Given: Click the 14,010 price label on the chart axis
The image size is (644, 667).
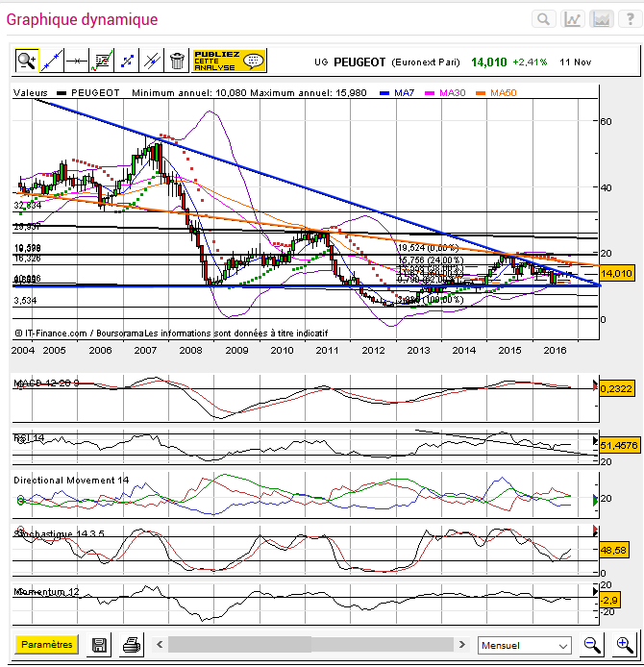Looking at the screenshot, I should pos(617,273).
